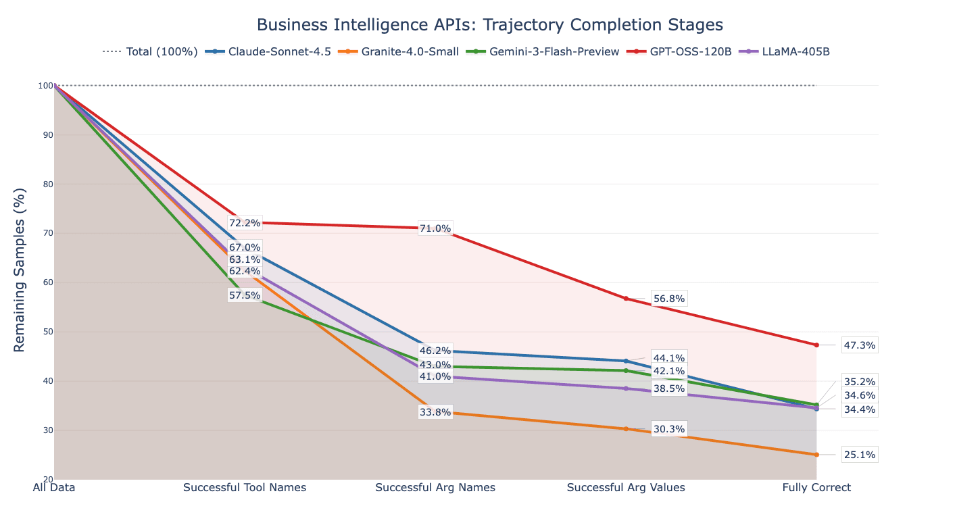Click the Successful Arg Values axis label
The height and width of the screenshot is (527, 980).
click(x=626, y=488)
